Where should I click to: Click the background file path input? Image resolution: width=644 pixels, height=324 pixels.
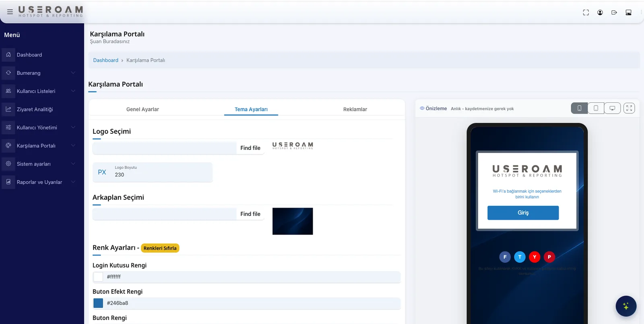pos(164,214)
